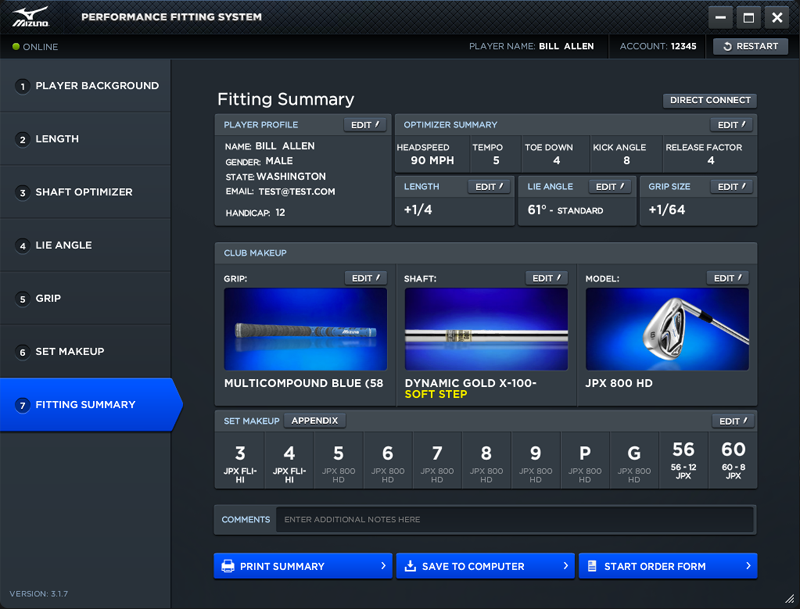The height and width of the screenshot is (609, 800).
Task: Edit the Optimizer Summary section
Action: 732,125
